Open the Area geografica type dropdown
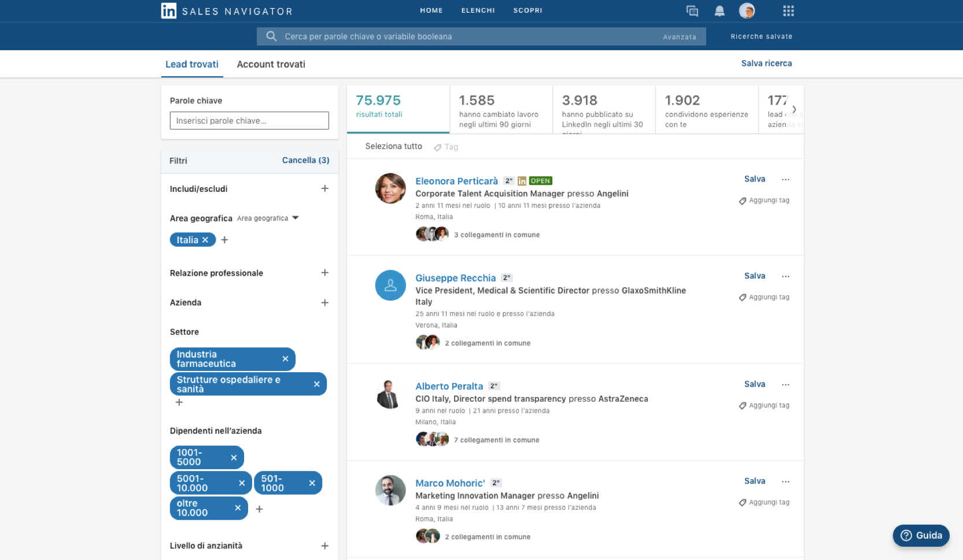 click(268, 218)
